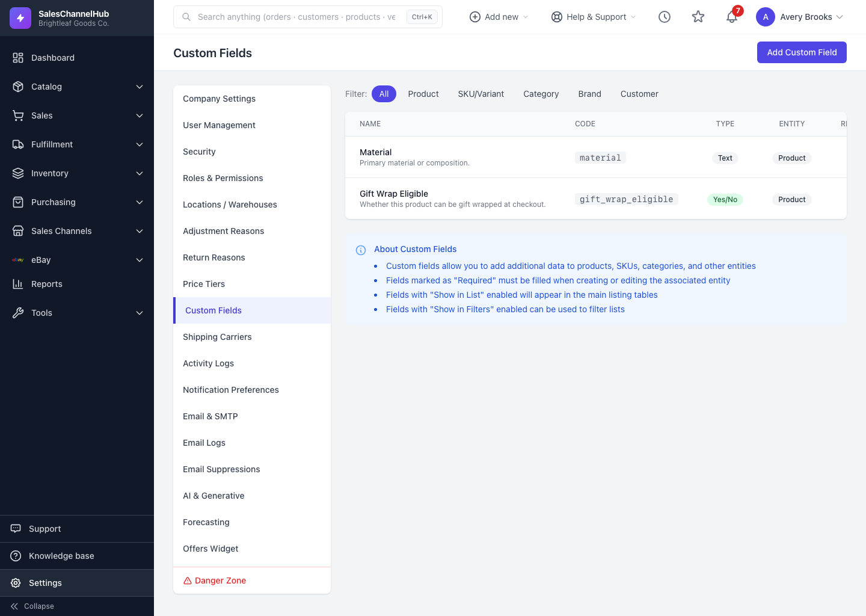Click the About Custom Fields info icon
This screenshot has width=866, height=616.
(x=361, y=250)
